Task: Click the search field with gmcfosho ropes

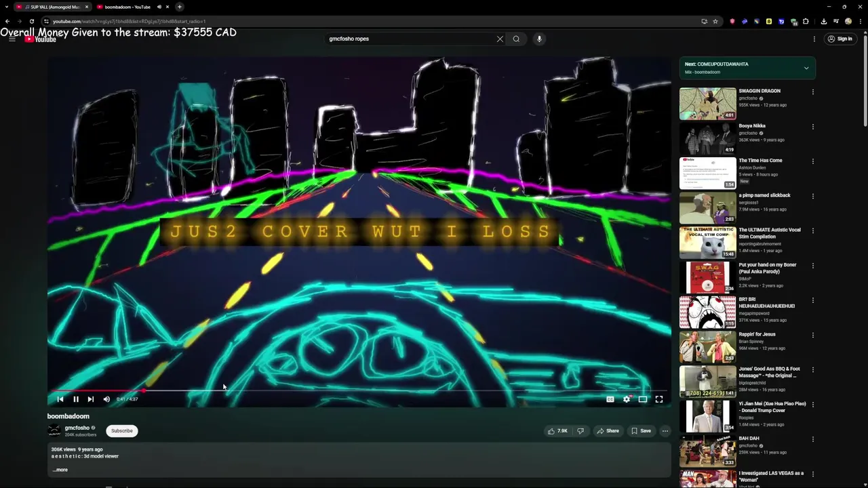Action: point(410,39)
